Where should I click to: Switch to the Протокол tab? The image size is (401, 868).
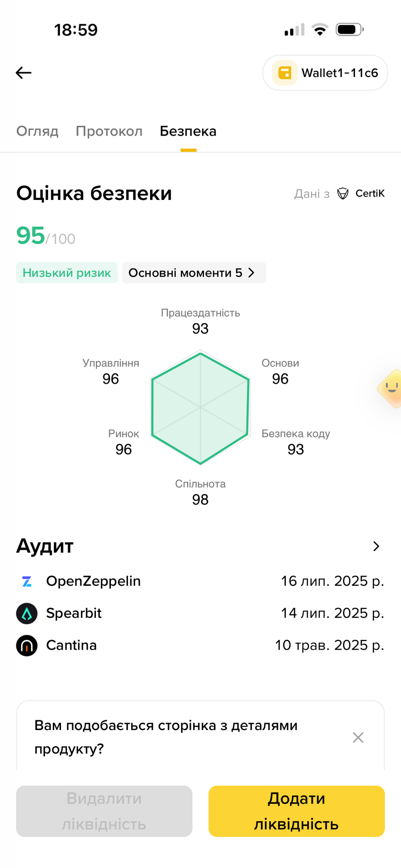[109, 131]
